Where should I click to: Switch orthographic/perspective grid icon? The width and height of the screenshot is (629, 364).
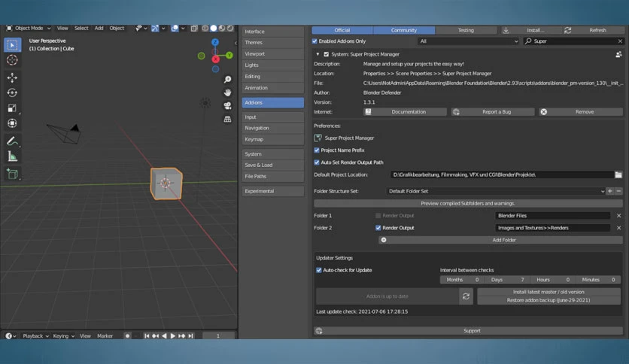[x=227, y=119]
